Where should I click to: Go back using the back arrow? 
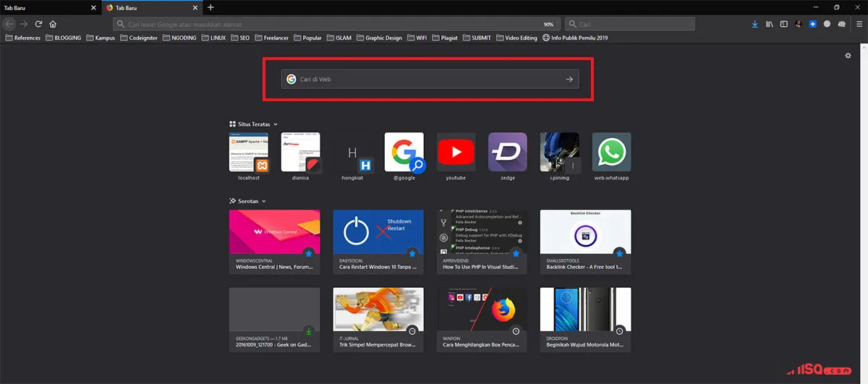9,24
